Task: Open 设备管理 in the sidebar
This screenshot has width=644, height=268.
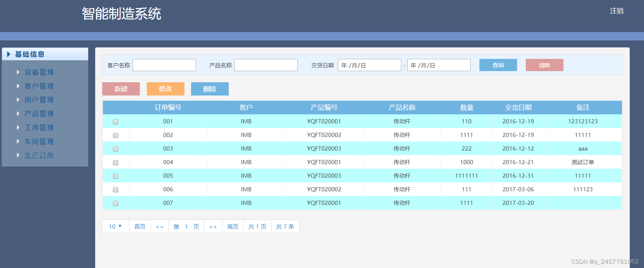Action: [x=39, y=72]
